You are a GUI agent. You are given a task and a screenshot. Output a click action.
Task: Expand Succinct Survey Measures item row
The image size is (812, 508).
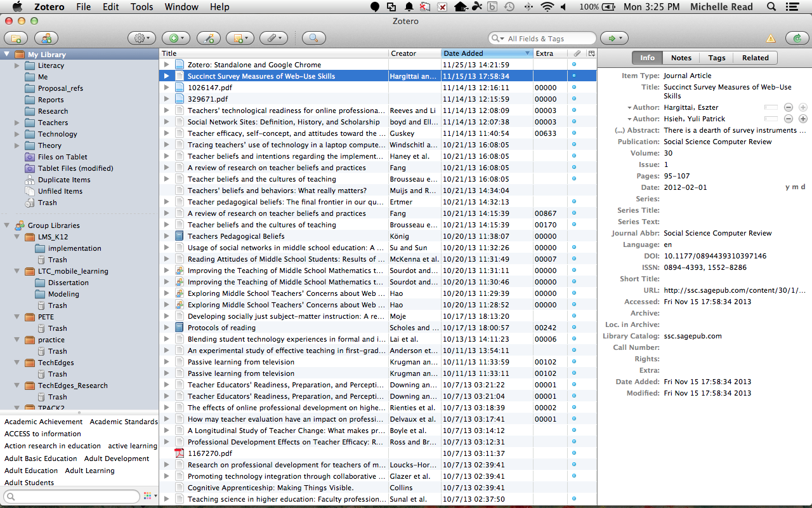point(167,76)
